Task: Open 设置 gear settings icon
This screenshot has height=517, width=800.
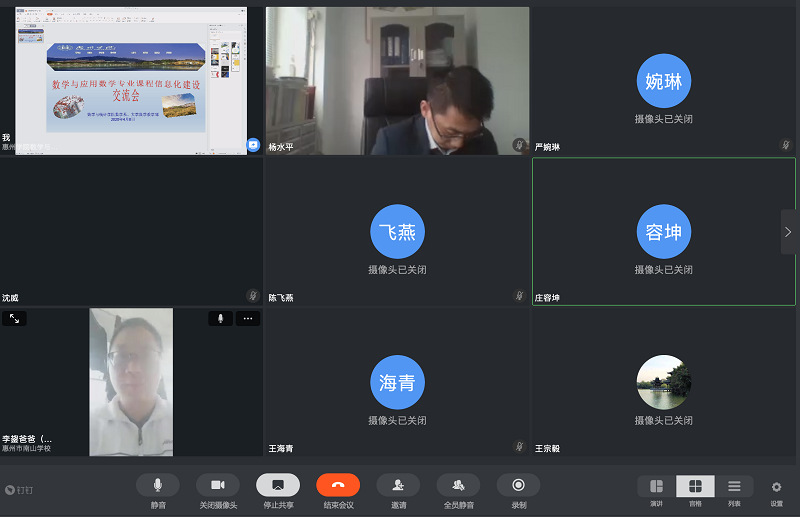Action: coord(776,488)
